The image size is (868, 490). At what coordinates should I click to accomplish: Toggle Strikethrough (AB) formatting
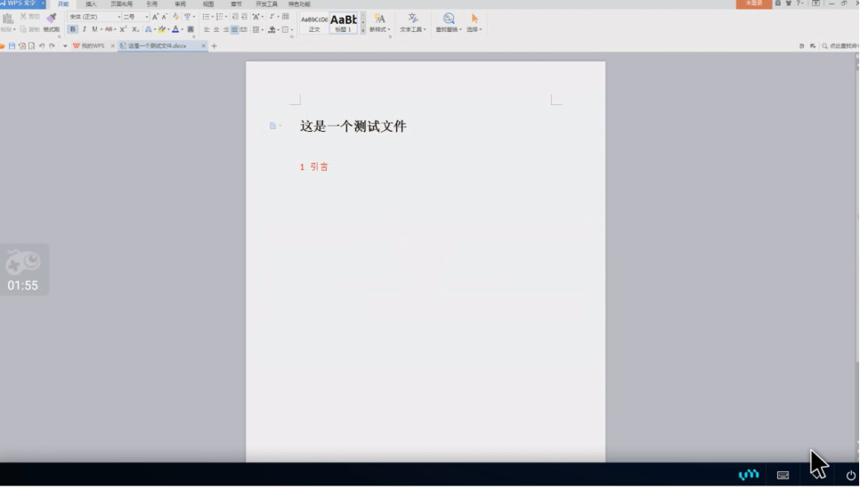109,29
